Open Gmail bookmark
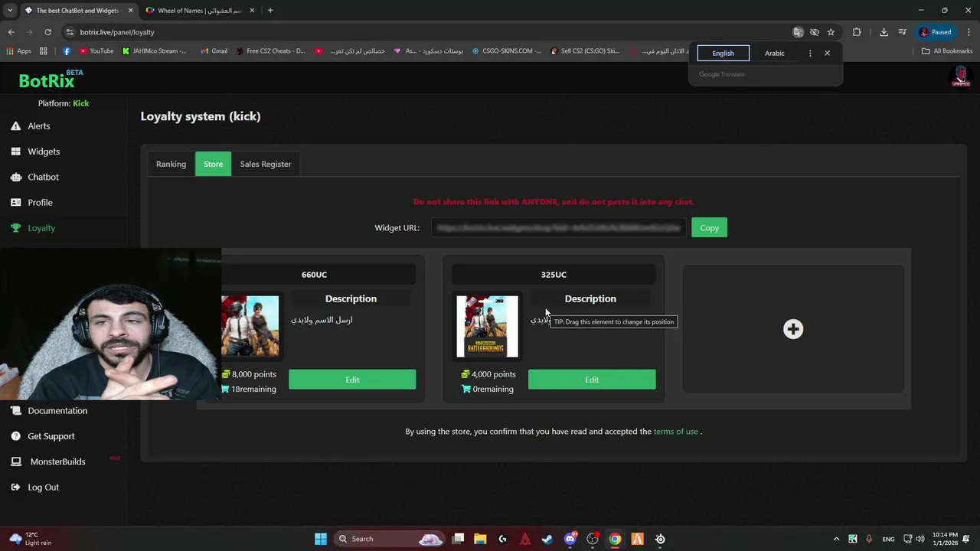Image resolution: width=980 pixels, height=551 pixels. [x=214, y=51]
